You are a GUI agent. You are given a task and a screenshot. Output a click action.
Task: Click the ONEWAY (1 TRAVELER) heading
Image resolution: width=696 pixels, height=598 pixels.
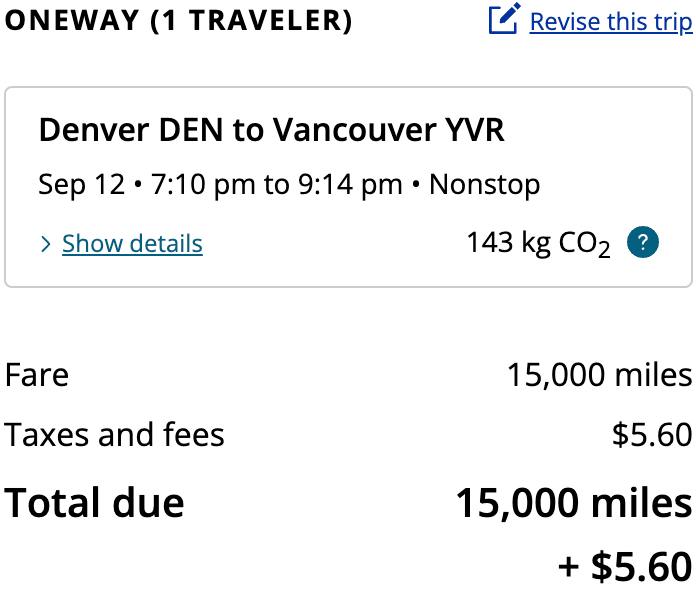pos(178,20)
